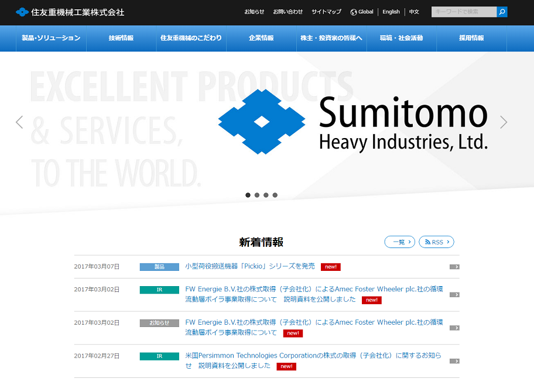Open the Pickio news row arrow icon

(x=454, y=267)
